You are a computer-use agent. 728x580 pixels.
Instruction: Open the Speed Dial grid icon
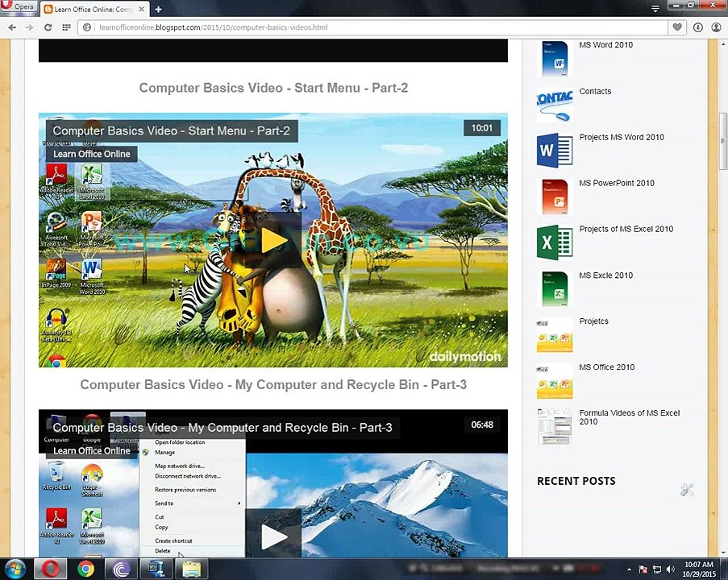[66, 27]
